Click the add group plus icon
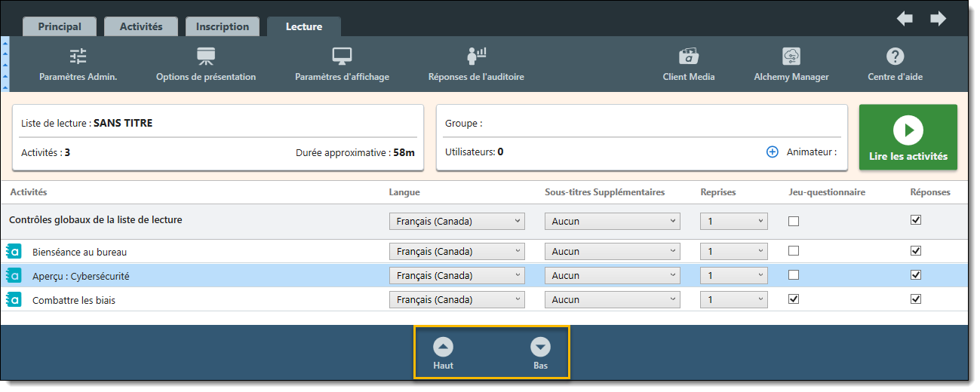Screen dimensions: 980x392 (x=772, y=152)
